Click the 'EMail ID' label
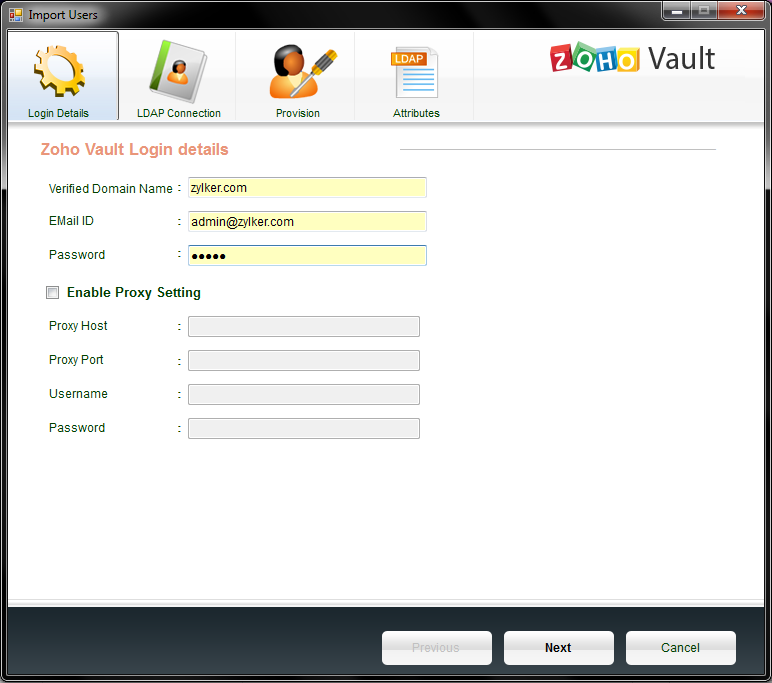Viewport: 772px width, 683px height. coord(71,221)
